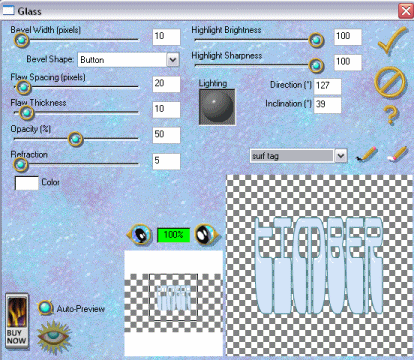This screenshot has width=414, height=360.
Task: Open help with the question mark icon
Action: click(x=391, y=115)
